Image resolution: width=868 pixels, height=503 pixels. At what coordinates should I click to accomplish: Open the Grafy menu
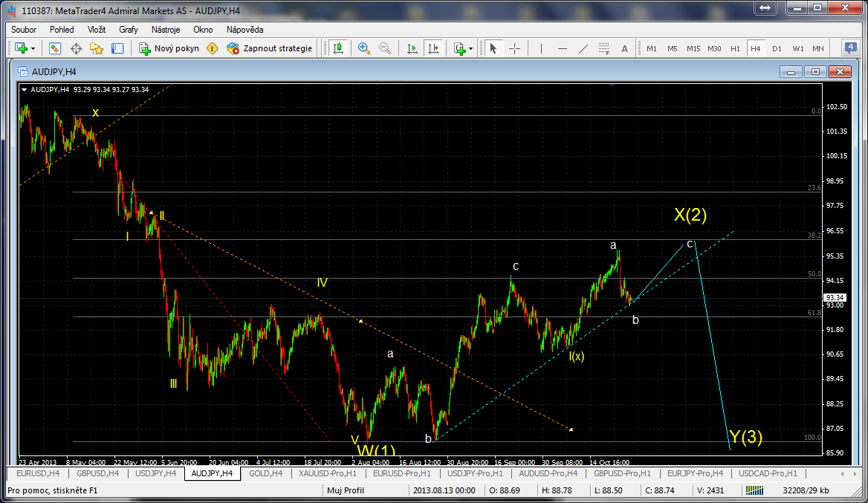(x=129, y=30)
